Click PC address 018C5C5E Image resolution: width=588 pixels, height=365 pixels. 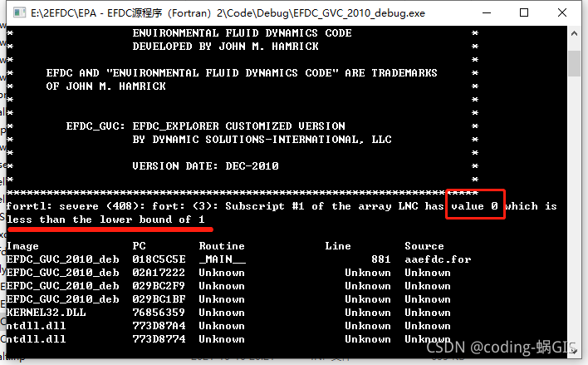159,259
